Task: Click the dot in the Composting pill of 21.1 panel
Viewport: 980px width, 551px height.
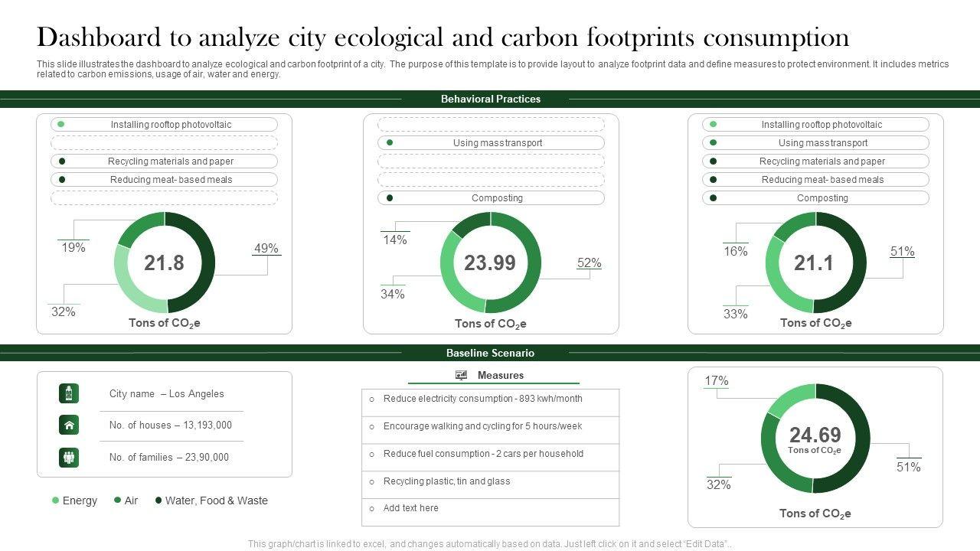Action: tap(714, 198)
